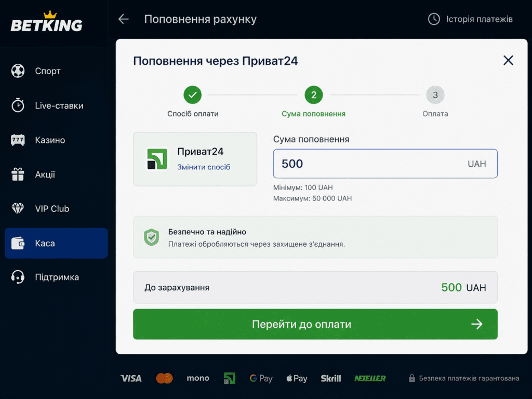
Task: Click the gift box Акції icon
Action: (18, 175)
